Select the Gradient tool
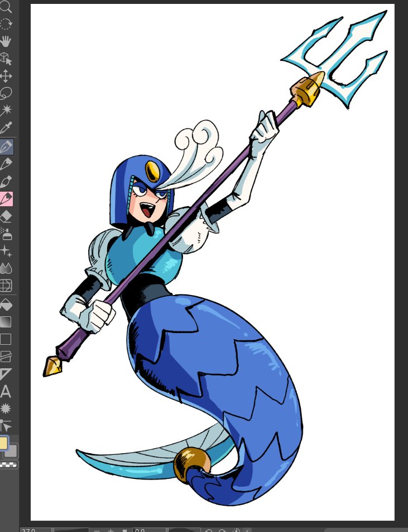Image resolution: width=408 pixels, height=532 pixels. 6,322
